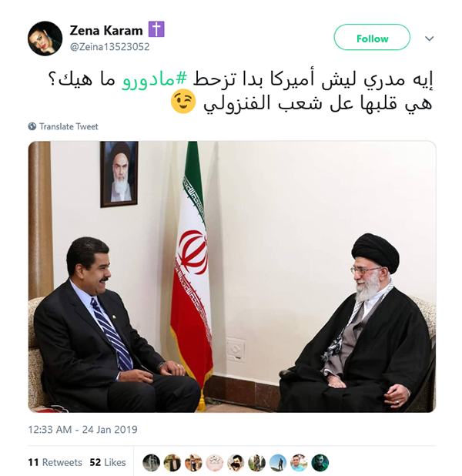
Task: Click the Follow button
Action: 372,37
